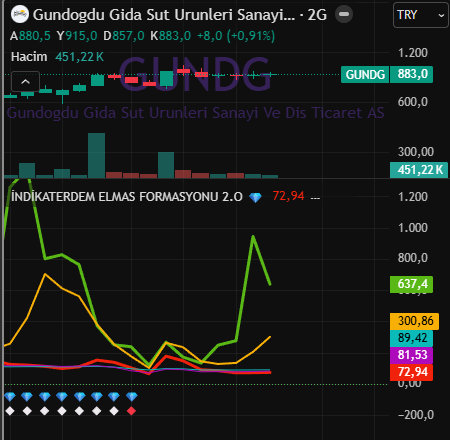Click the grey minus status icon beside 2G
Image resolution: width=450 pixels, height=440 pixels.
point(344,14)
